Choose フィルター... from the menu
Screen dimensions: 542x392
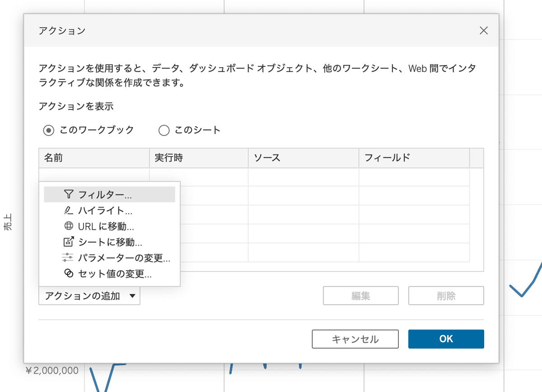[109, 195]
